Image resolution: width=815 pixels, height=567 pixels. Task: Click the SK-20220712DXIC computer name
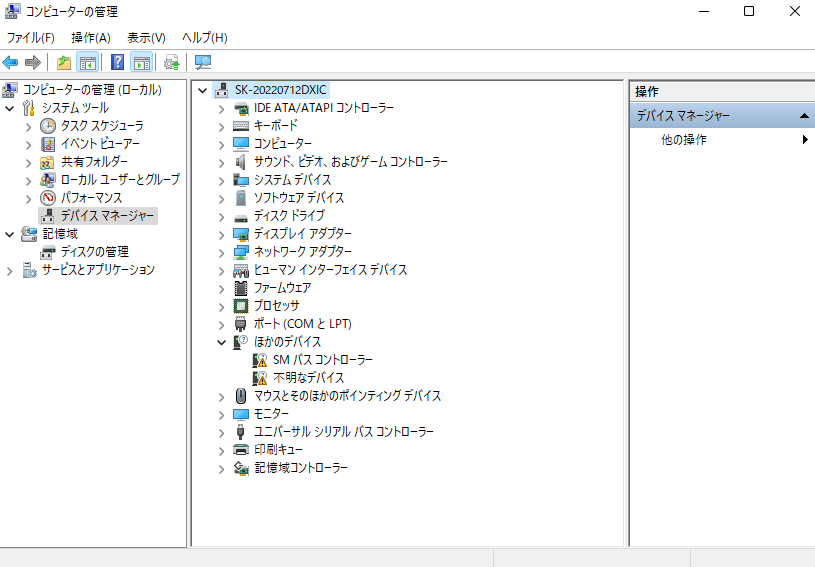(281, 90)
